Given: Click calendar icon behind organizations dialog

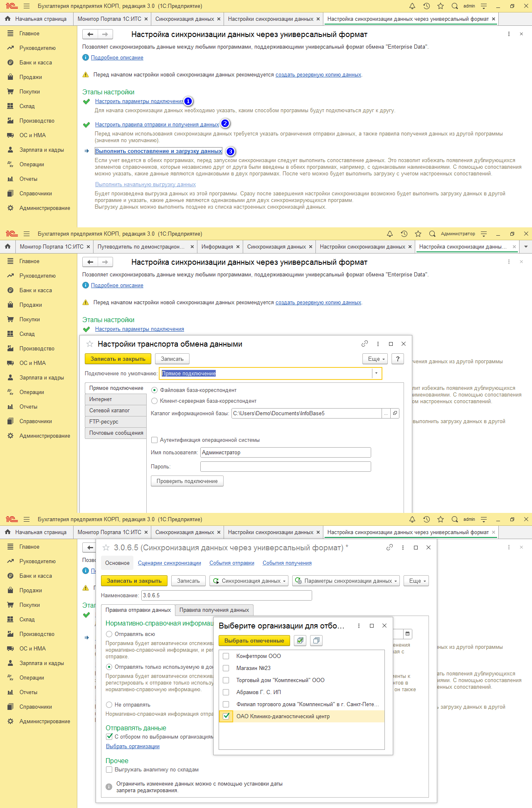Looking at the screenshot, I should [408, 634].
